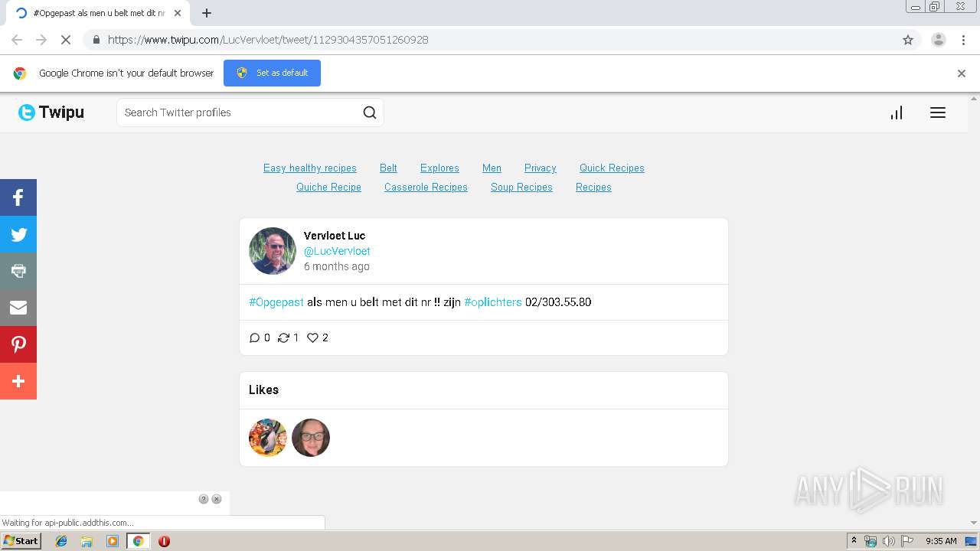Open the Chrome profile avatar
980x551 pixels.
[x=939, y=40]
